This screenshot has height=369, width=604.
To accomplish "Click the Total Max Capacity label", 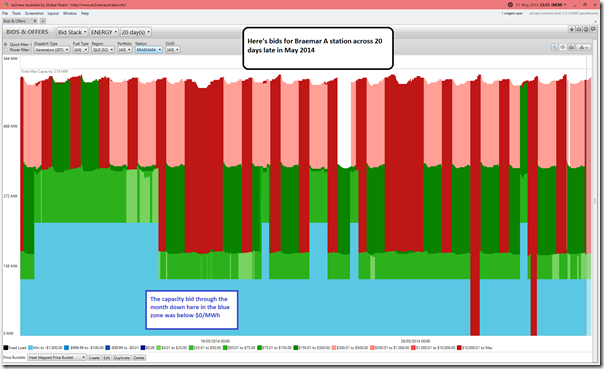I will coord(45,71).
